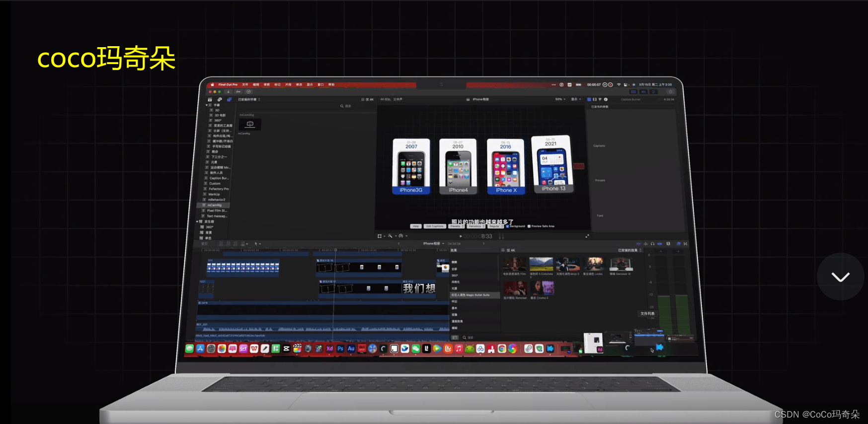This screenshot has width=868, height=424.
Task: Toggle audio skimming headphones icon
Action: point(652,244)
